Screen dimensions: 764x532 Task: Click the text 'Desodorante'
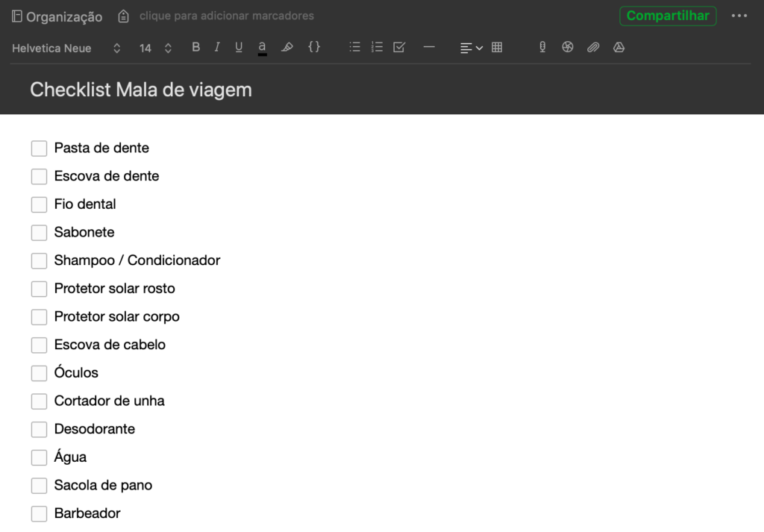point(95,429)
